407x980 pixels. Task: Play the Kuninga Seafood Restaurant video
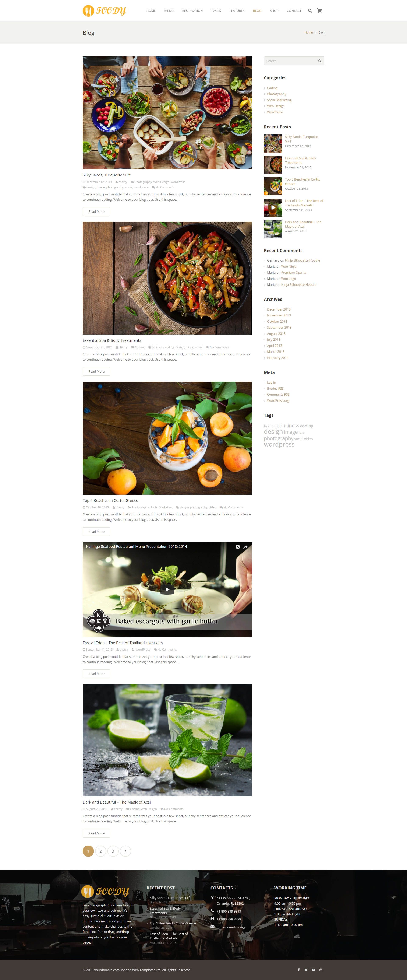pyautogui.click(x=167, y=589)
